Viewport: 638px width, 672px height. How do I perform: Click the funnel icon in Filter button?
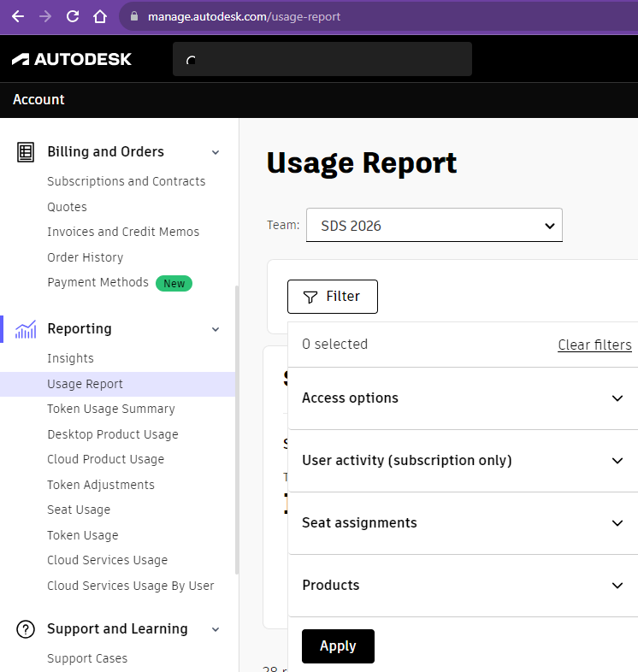[310, 297]
